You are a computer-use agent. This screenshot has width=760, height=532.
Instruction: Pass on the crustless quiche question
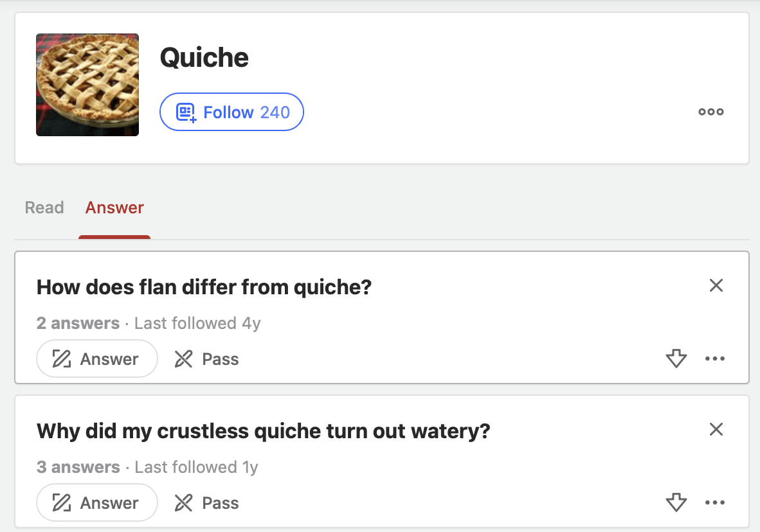(x=206, y=502)
